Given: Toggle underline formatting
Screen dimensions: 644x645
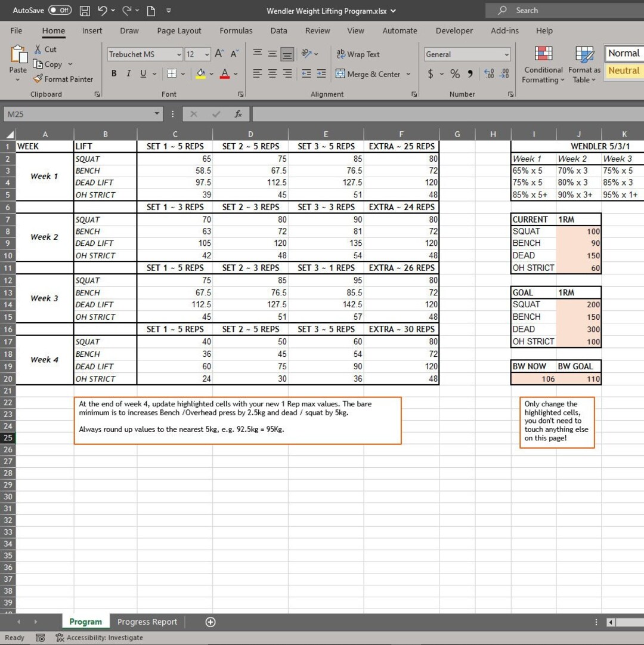Looking at the screenshot, I should [x=142, y=73].
